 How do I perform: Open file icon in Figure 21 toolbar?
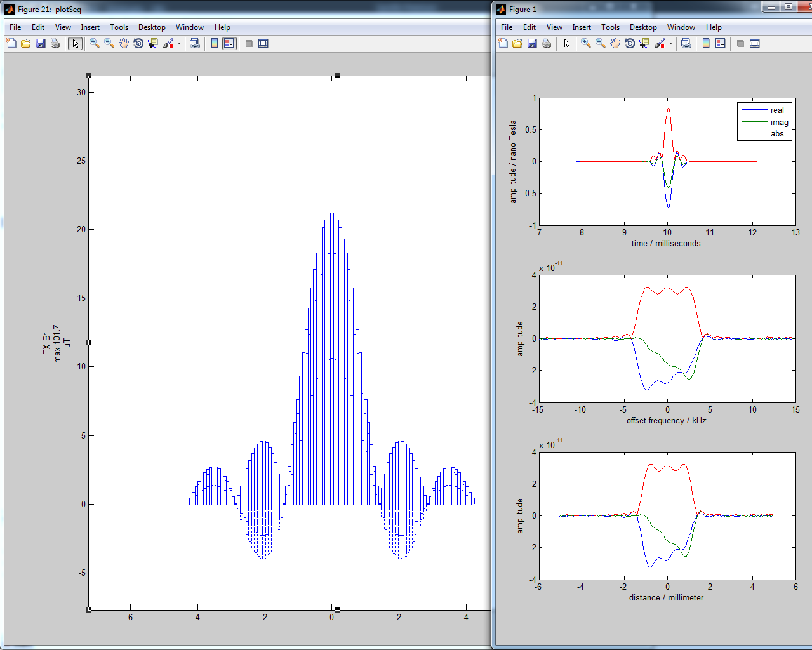(x=26, y=43)
